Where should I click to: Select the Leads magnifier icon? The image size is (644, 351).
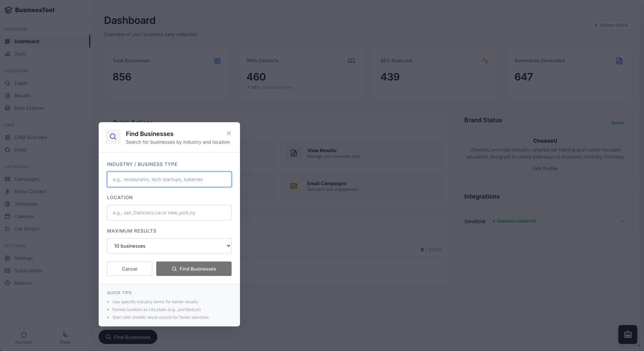tap(7, 83)
